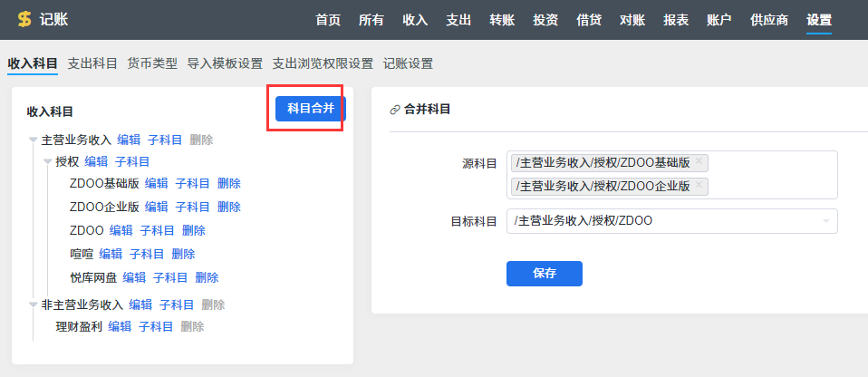Click the 科目合并 button
The image size is (868, 377).
click(311, 109)
